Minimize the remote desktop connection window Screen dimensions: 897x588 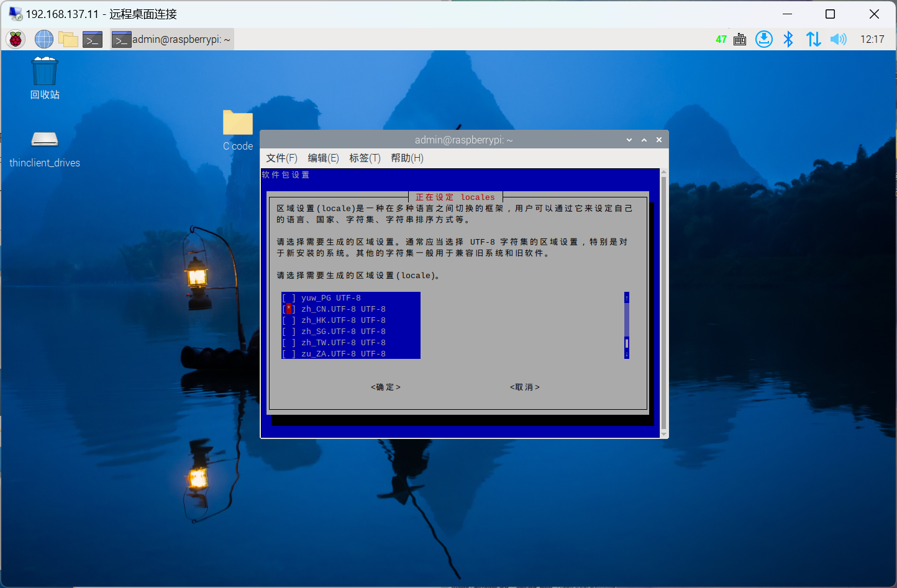pyautogui.click(x=787, y=14)
